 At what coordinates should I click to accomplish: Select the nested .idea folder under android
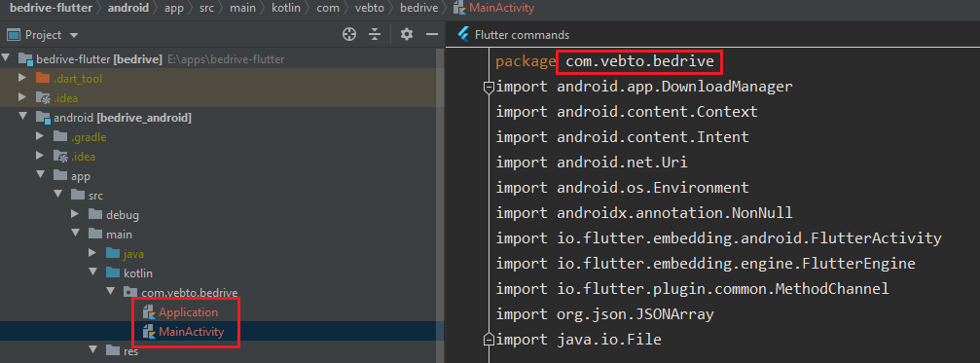tap(222, 156)
